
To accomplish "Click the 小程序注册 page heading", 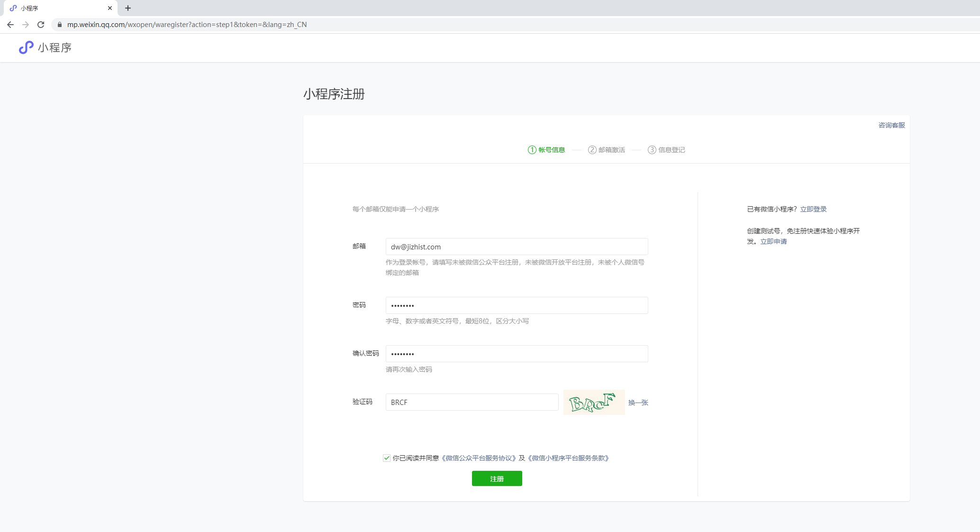I will coord(334,94).
